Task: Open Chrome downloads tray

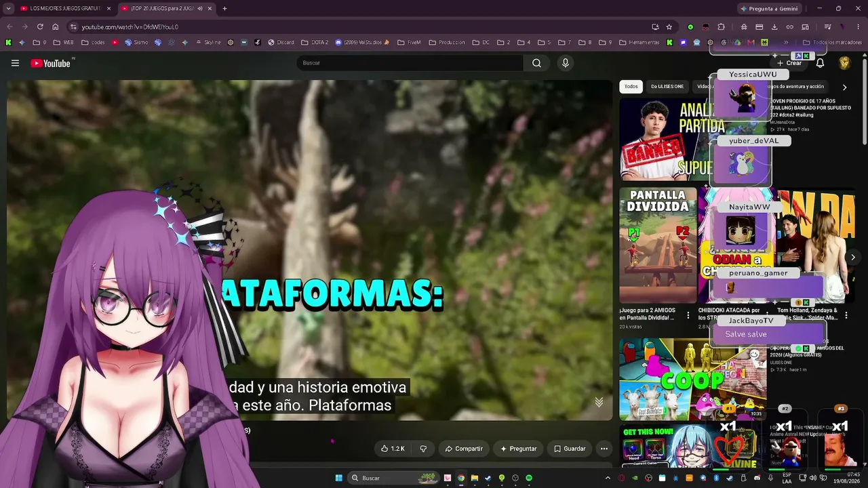Action: tap(774, 27)
